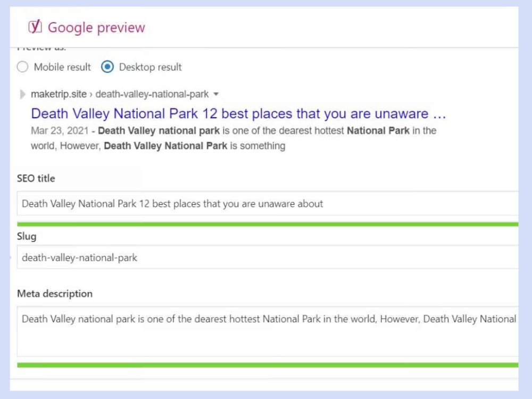This screenshot has height=399, width=532.
Task: Click the SEO title field label
Action: pos(36,178)
